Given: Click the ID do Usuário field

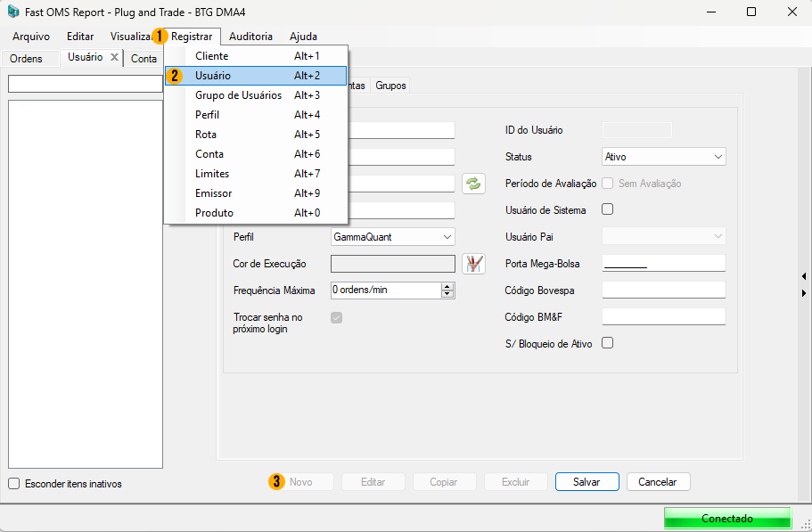Looking at the screenshot, I should tap(637, 130).
